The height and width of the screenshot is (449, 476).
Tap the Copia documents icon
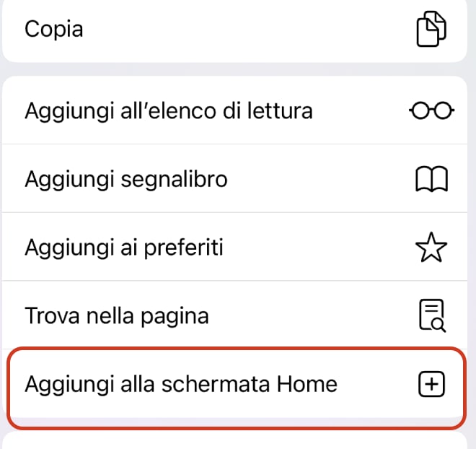(x=431, y=30)
